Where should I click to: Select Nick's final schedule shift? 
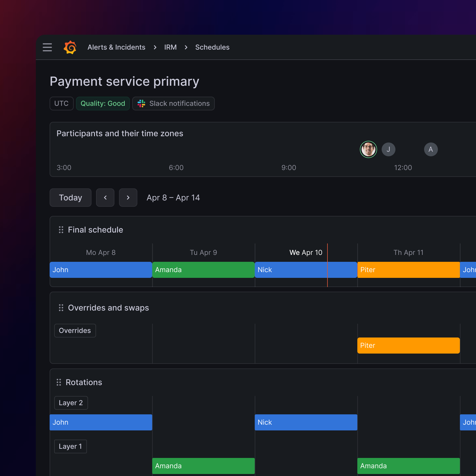(306, 270)
